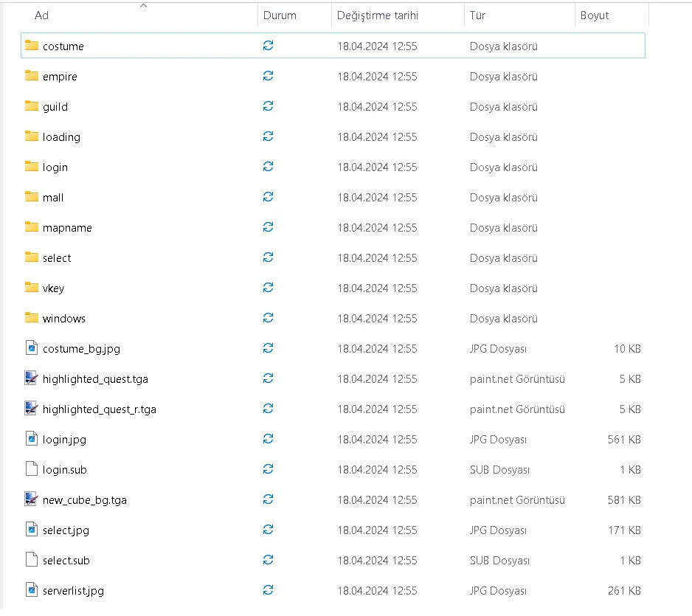
Task: Click the sync status icon for serverlist.jpg
Action: 268,590
